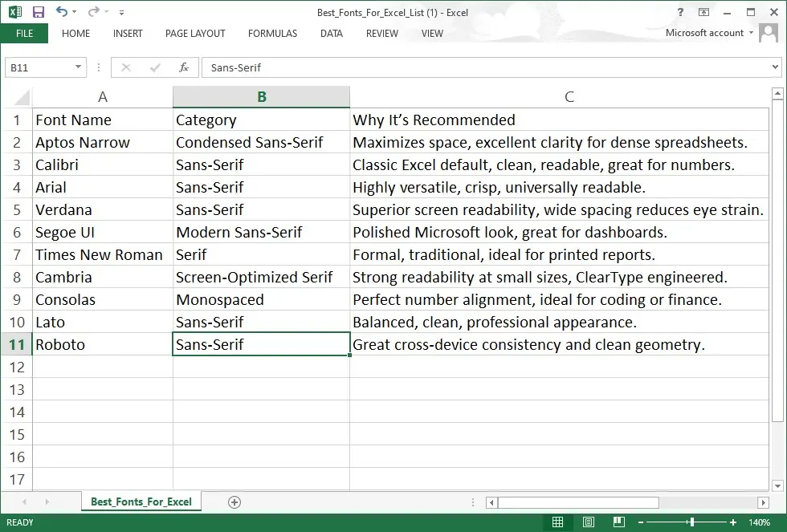787x532 pixels.
Task: Click inside the Name Box showing B11
Action: (x=40, y=67)
